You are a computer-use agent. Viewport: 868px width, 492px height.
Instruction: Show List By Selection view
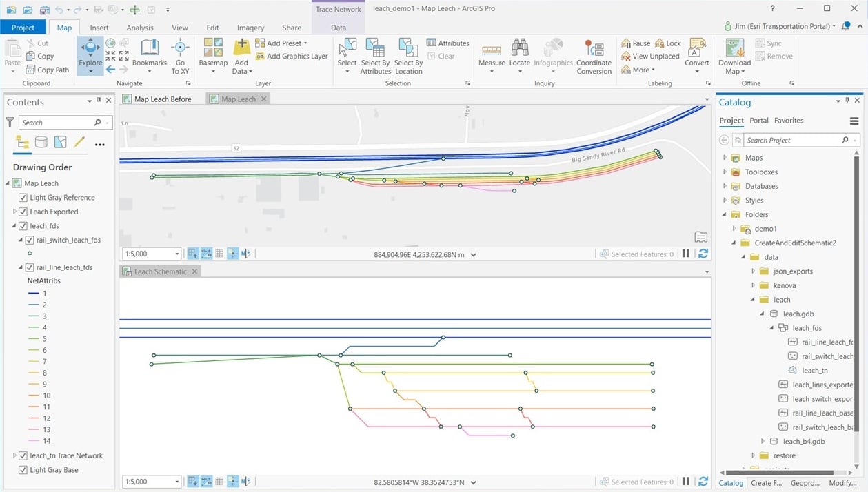60,143
